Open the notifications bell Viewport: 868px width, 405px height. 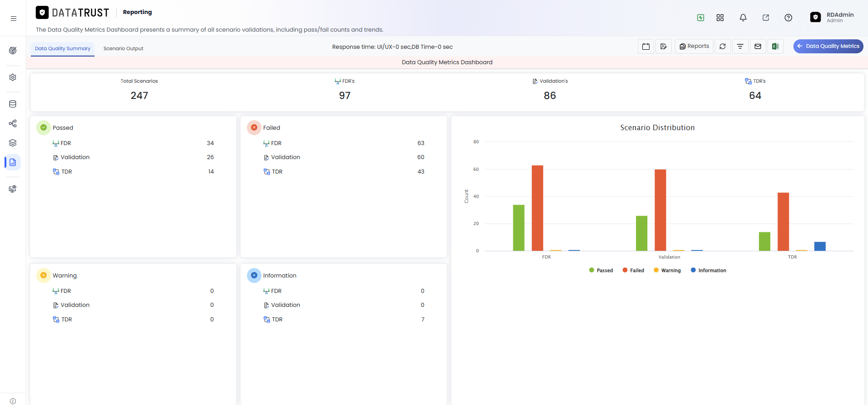coord(743,18)
